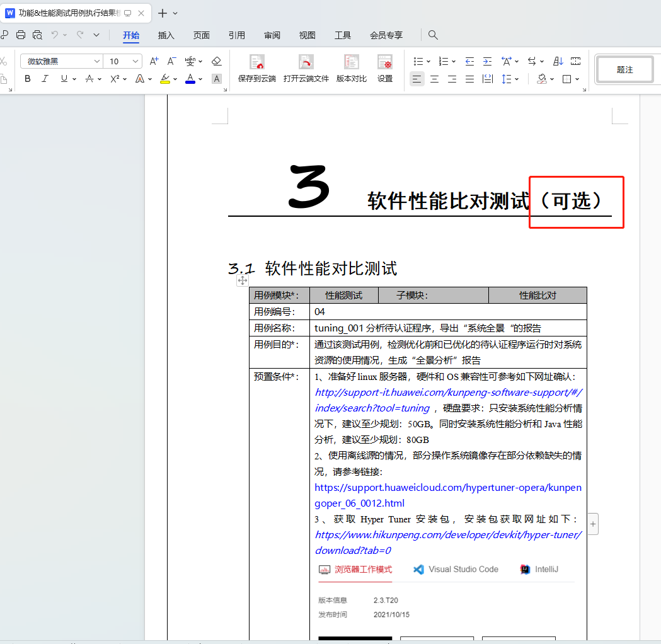Toggle underline formatting
661x644 pixels.
pos(64,79)
